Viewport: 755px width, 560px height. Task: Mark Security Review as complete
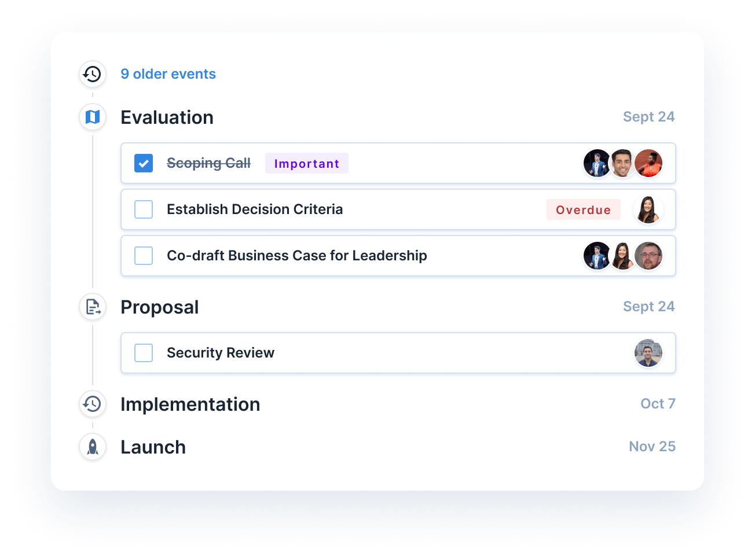click(144, 353)
